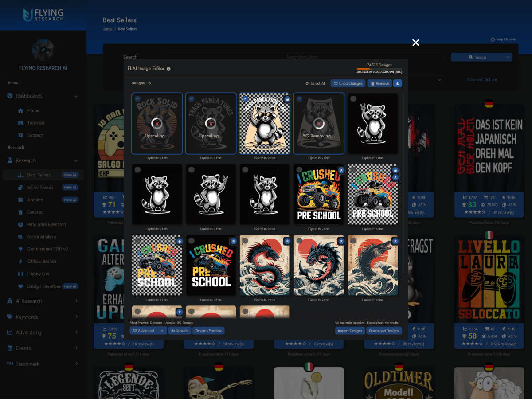Click upscale icon on black Crushed Pre School yellow-text design

coord(233,241)
